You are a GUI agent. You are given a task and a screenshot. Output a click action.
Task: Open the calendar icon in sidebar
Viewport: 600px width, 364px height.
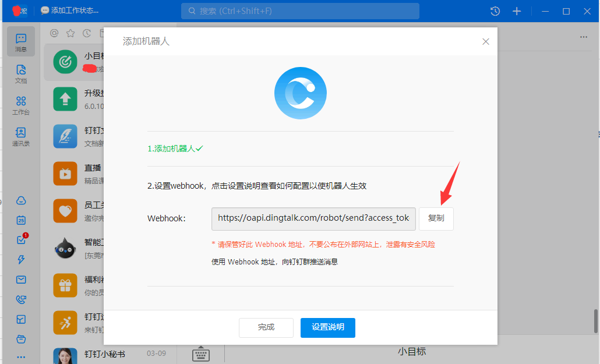pos(21,220)
